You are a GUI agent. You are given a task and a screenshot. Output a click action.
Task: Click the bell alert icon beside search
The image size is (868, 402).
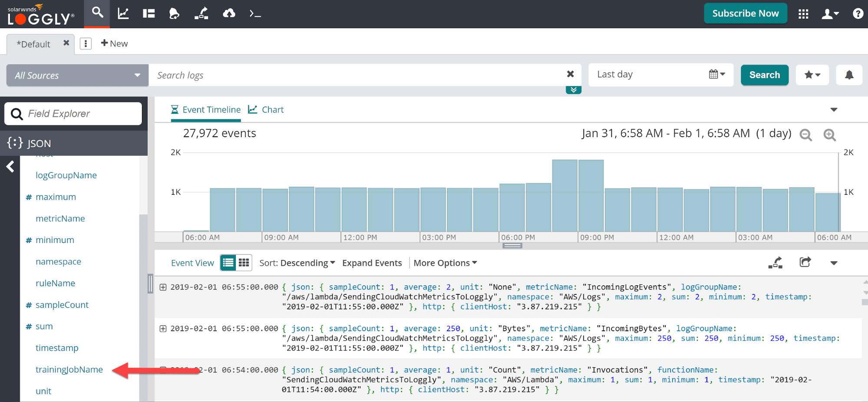[849, 75]
